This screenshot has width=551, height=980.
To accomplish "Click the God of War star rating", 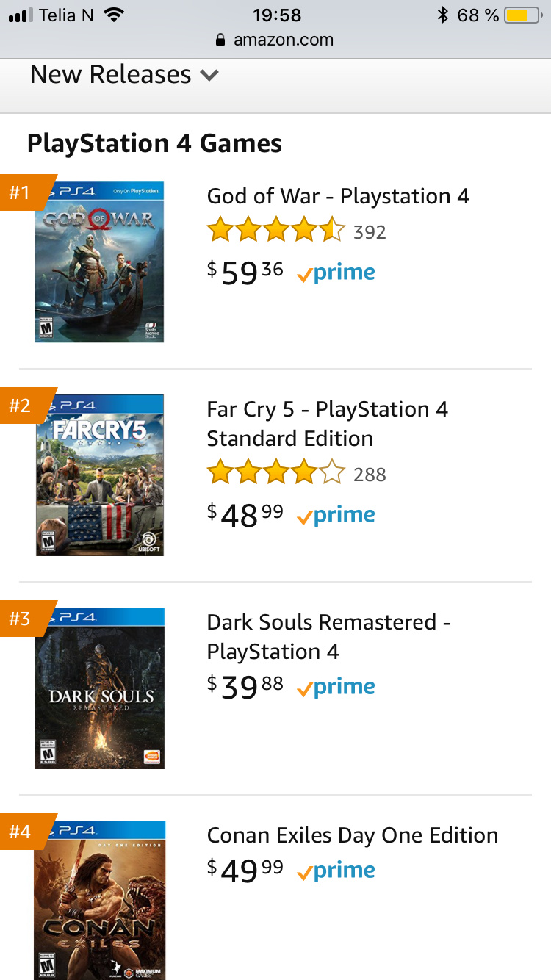I will click(275, 231).
